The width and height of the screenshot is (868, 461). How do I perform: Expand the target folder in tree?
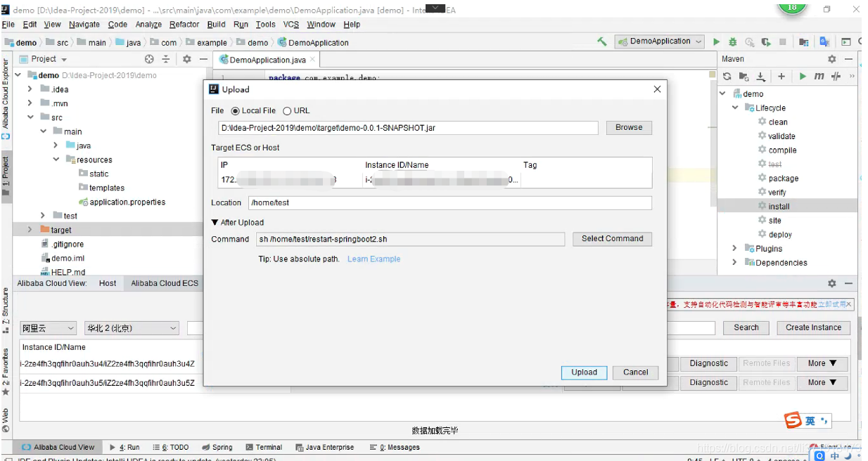pyautogui.click(x=30, y=230)
